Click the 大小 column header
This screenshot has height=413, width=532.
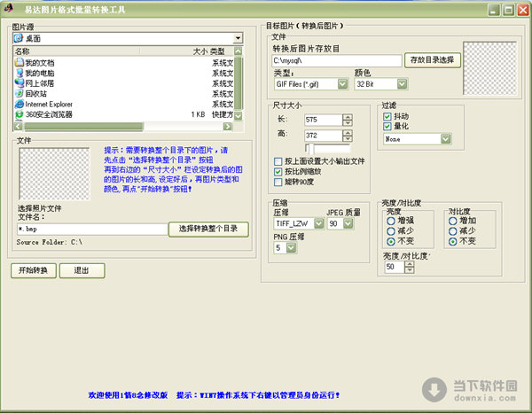(199, 52)
